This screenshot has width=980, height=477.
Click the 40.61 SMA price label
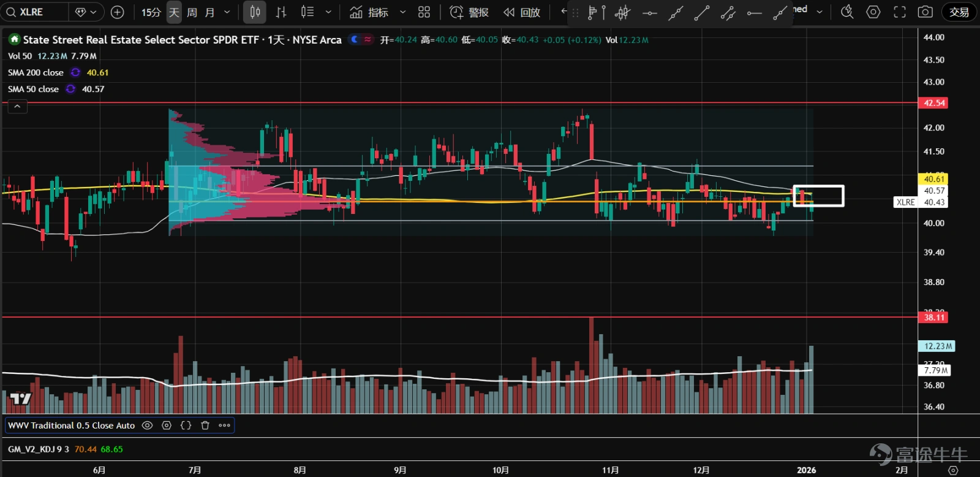(933, 179)
